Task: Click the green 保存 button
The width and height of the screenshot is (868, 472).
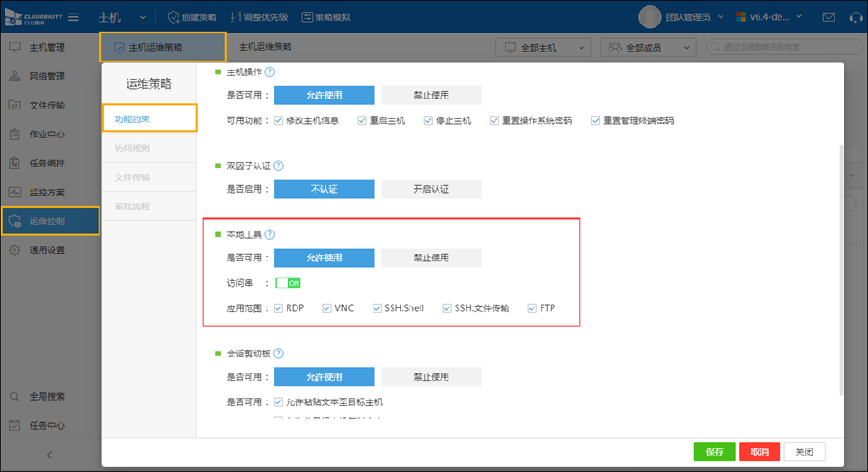Action: point(714,452)
